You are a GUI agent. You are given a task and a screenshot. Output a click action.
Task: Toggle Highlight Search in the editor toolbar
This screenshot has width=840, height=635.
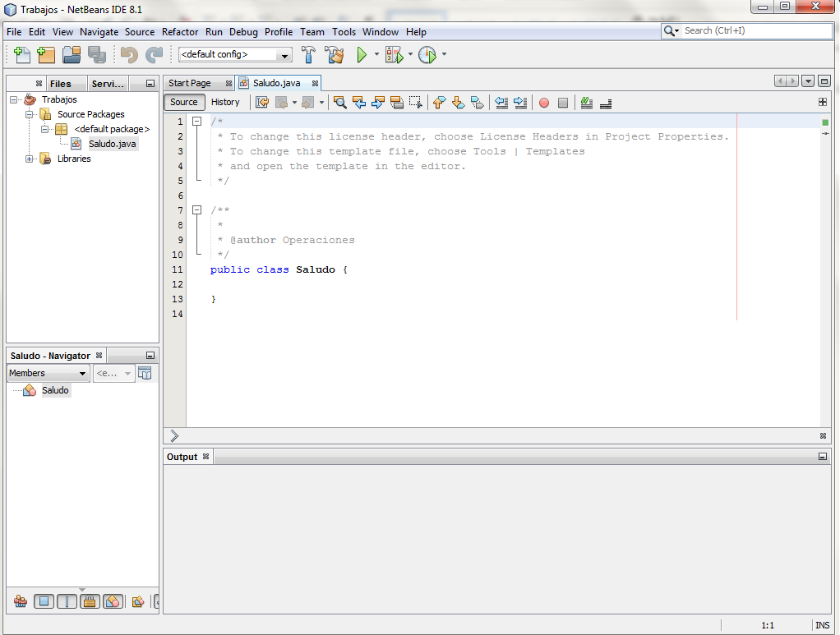(396, 102)
